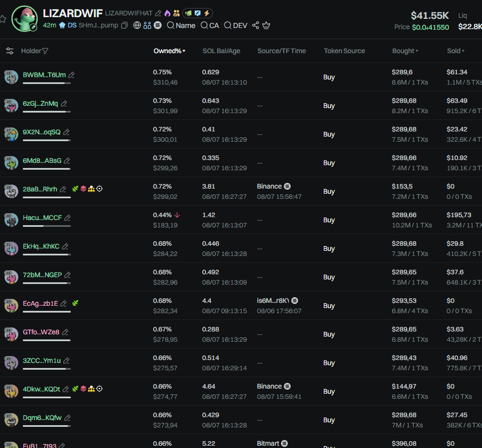Click the round Solana explorer icon in the header
Screen dimensions: 482x448
point(158,25)
